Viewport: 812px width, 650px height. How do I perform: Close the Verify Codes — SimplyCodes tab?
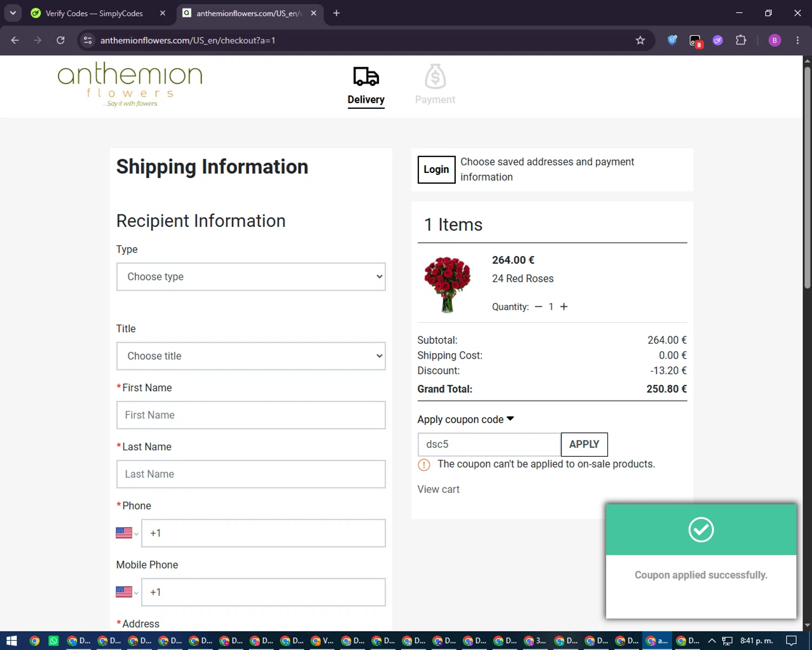(162, 13)
